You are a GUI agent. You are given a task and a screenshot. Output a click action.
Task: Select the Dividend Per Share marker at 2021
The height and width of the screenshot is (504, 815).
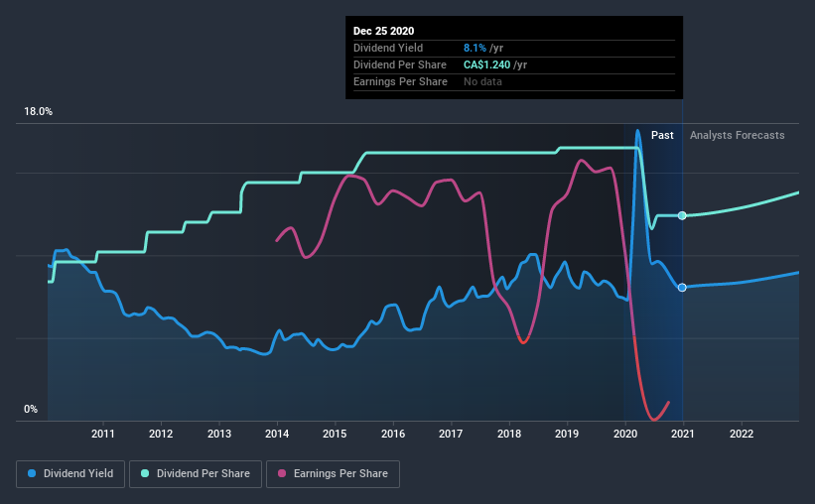(682, 215)
